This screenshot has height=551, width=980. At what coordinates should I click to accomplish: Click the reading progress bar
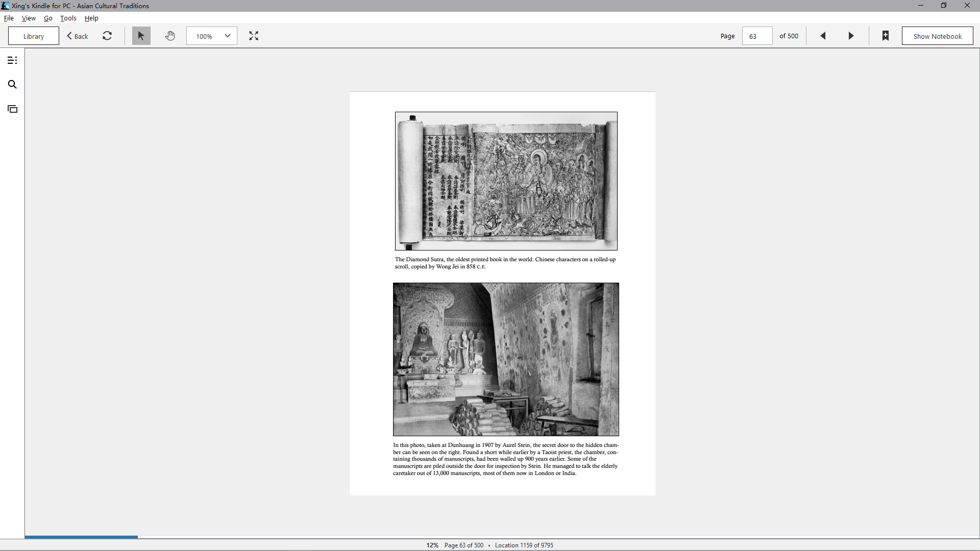(x=502, y=537)
